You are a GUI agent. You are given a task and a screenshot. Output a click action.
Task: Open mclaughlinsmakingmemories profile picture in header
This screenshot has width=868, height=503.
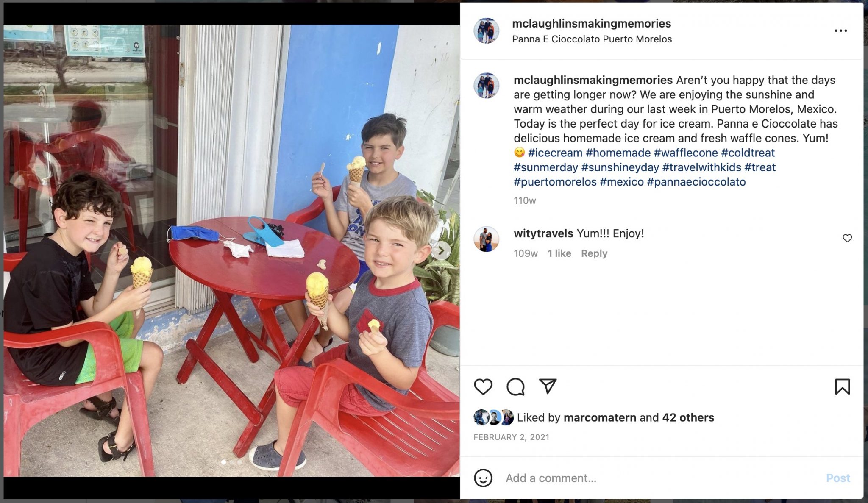[x=486, y=31]
